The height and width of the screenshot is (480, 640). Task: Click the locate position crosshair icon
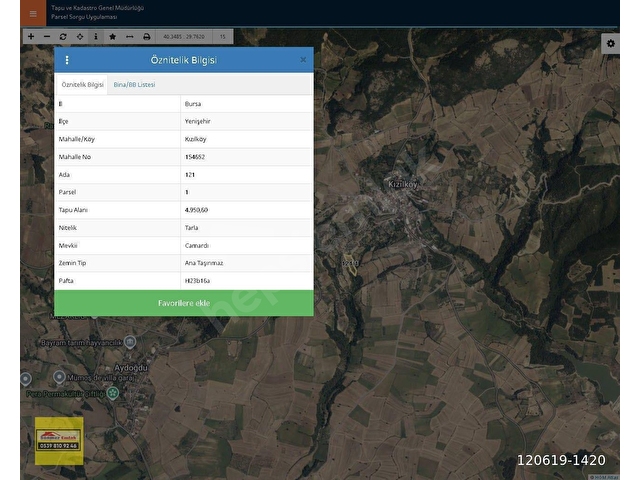click(80, 37)
